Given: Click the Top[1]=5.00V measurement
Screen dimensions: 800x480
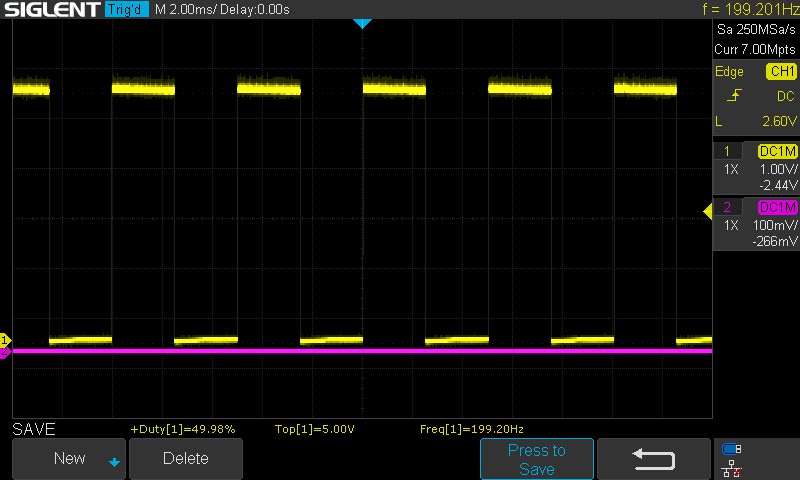Looking at the screenshot, I should pos(314,429).
